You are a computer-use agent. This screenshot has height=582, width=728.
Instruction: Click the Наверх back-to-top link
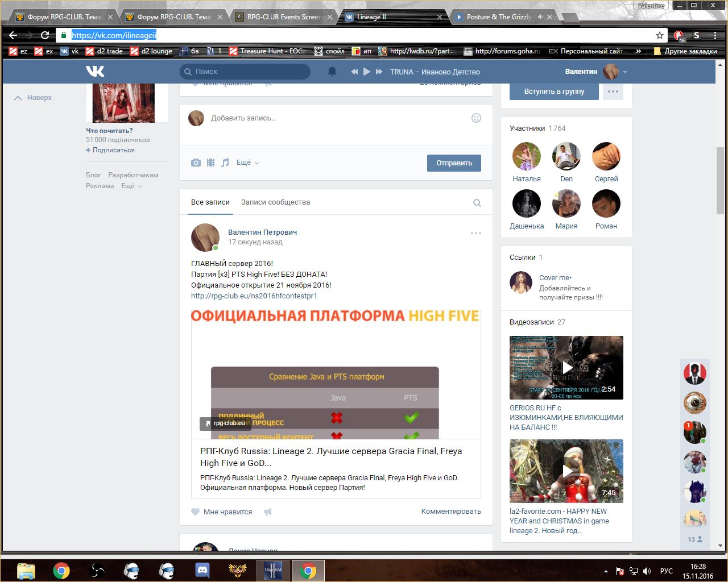tap(33, 98)
